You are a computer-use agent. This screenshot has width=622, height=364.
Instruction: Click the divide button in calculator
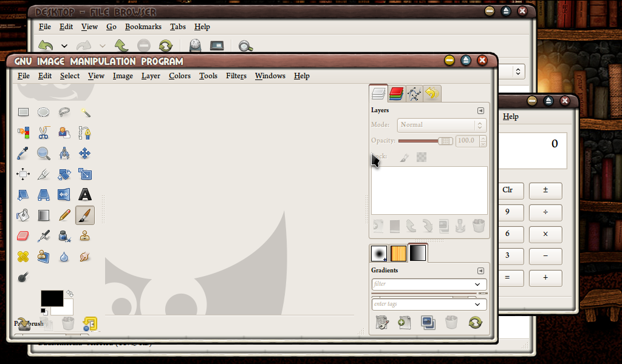tap(545, 213)
